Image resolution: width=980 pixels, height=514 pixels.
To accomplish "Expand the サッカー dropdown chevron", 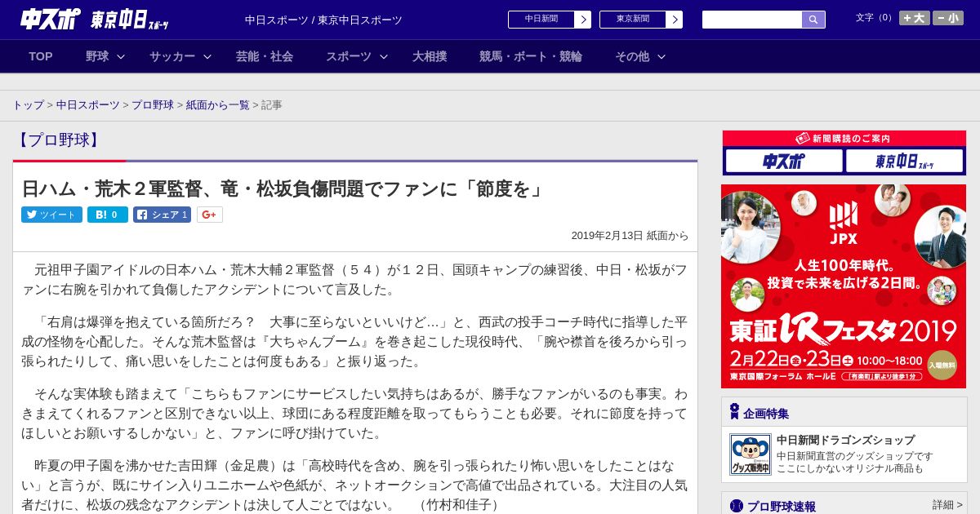I will pos(207,57).
